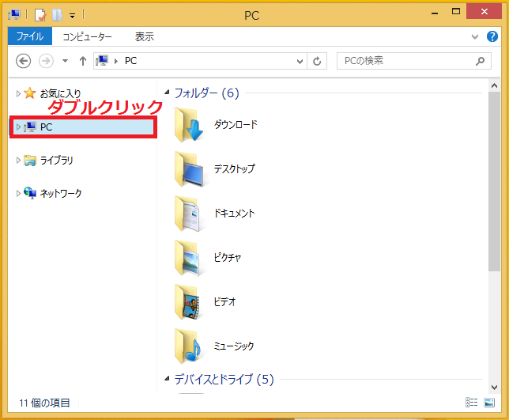Viewport: 509px width, 420px height.
Task: Click the scrollbar down arrow
Action: 494,388
